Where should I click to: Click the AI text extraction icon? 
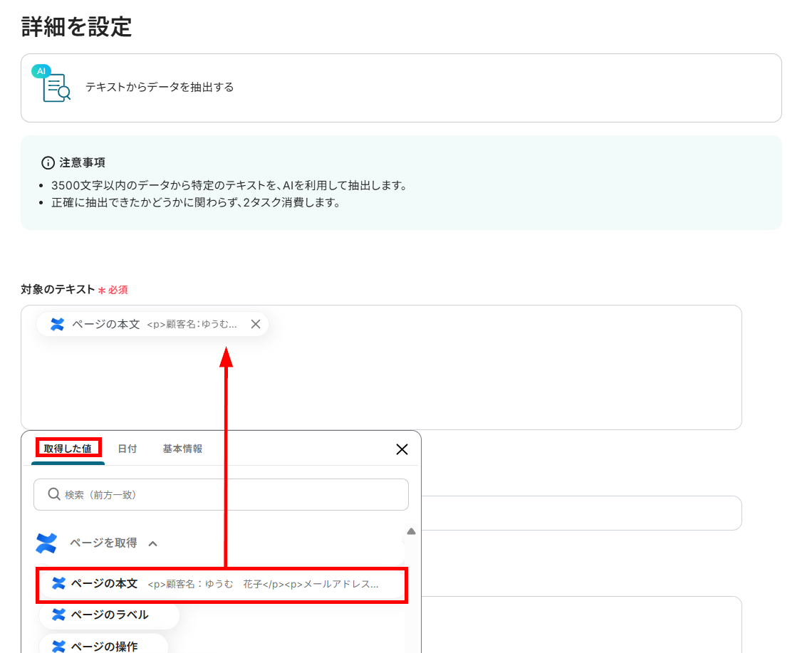coord(51,84)
